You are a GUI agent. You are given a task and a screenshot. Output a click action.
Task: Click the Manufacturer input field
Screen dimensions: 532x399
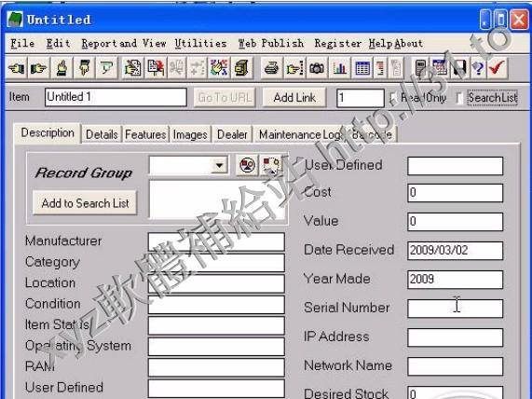click(216, 241)
